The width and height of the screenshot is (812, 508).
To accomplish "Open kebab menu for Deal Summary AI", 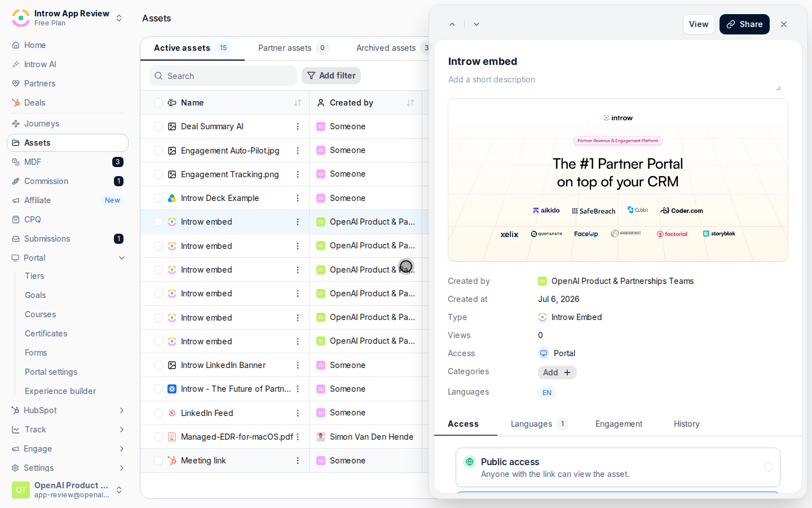I will [x=298, y=126].
